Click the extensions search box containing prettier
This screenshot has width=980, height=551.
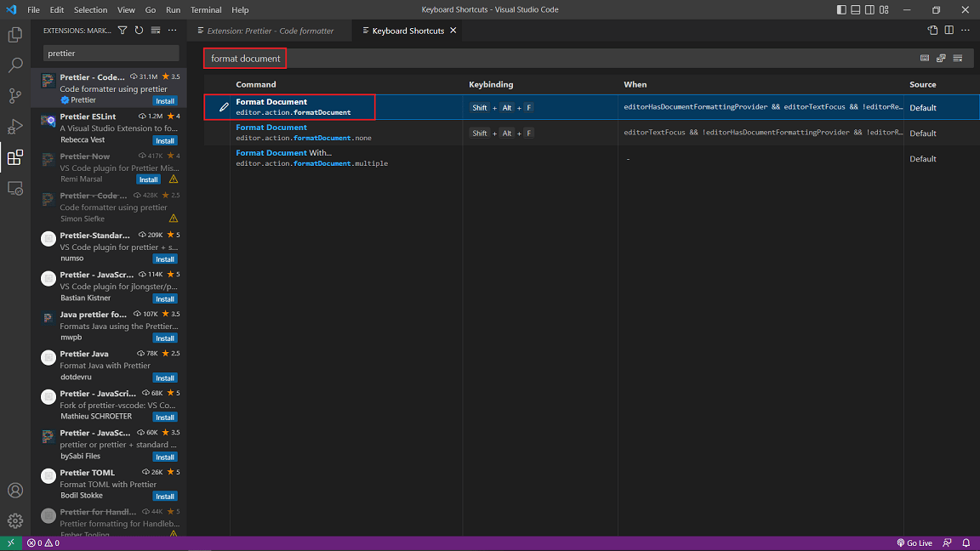111,53
